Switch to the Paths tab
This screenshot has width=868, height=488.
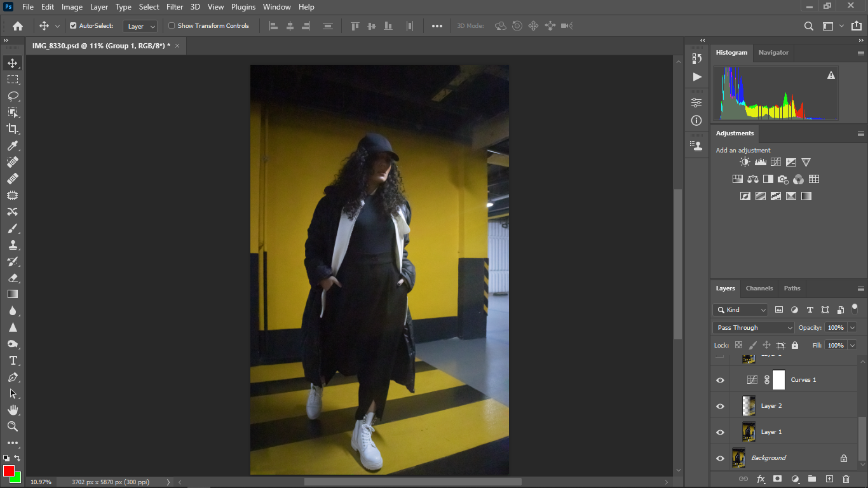pyautogui.click(x=792, y=288)
